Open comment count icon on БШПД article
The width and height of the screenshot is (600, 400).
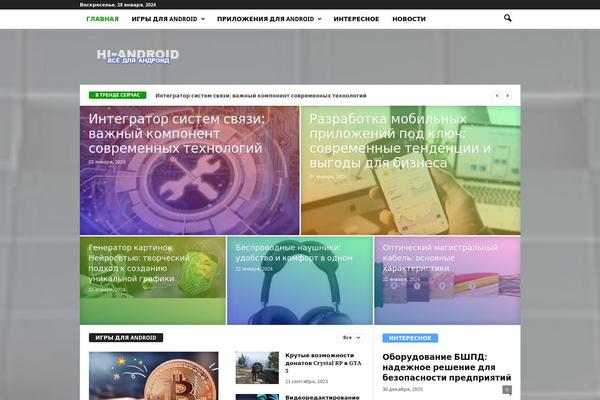(507, 390)
